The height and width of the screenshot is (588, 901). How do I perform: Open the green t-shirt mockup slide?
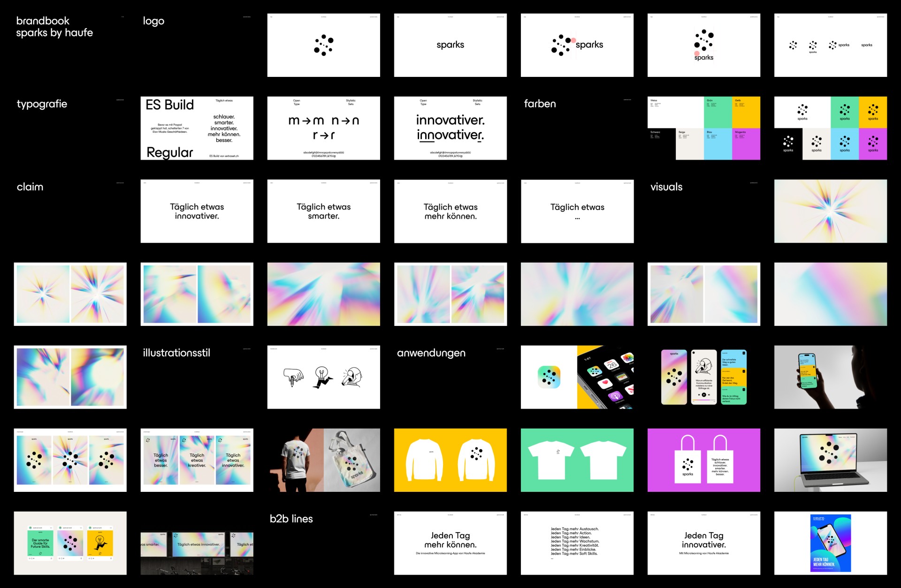click(x=577, y=460)
